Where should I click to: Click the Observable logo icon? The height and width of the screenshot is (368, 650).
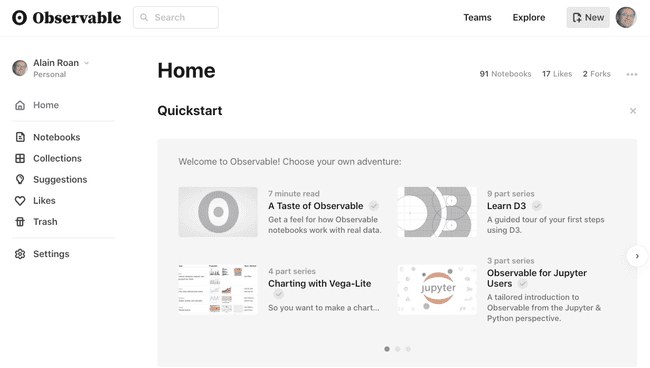[19, 17]
